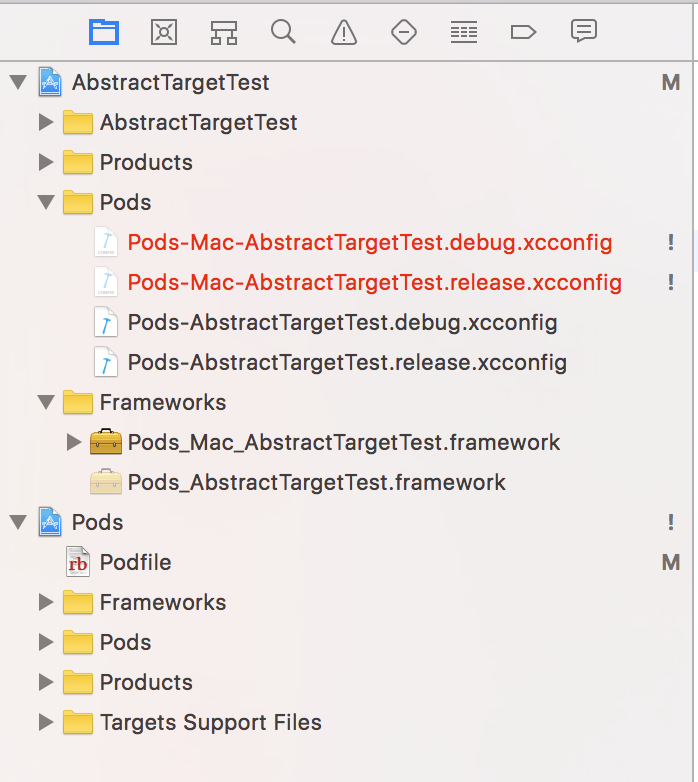Select Pods-Mac-AbstractTargetTest.debug.xcconfig file
698x782 pixels.
370,242
